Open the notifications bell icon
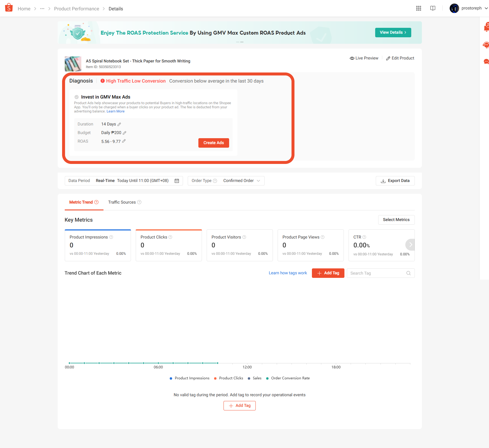The width and height of the screenshot is (489, 448). pos(486,28)
